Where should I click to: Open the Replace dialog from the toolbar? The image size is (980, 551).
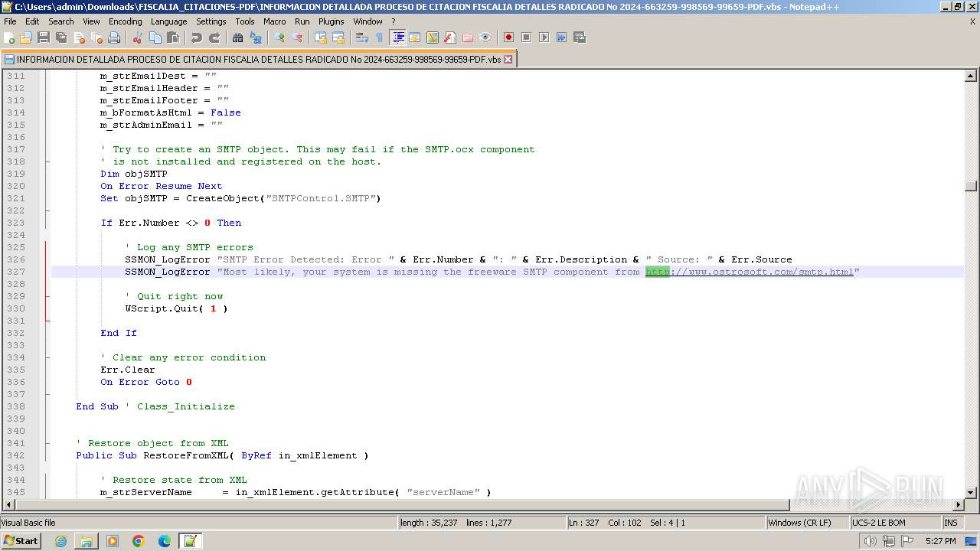(255, 37)
